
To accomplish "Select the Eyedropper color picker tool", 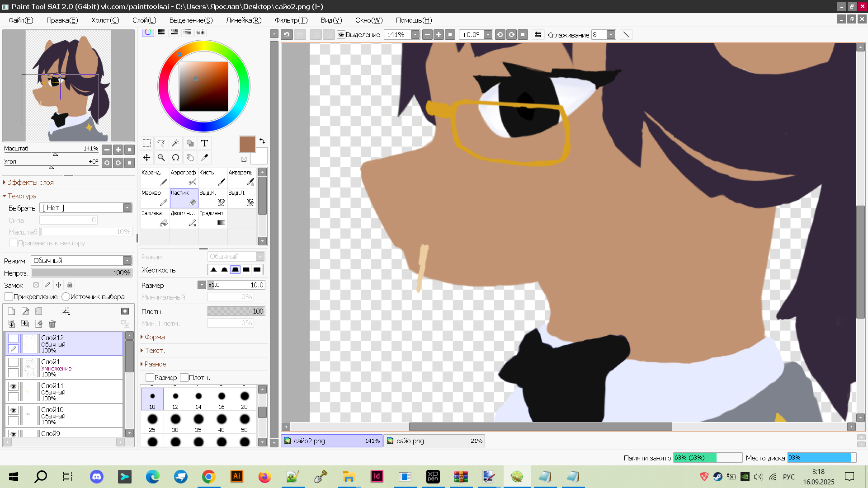I will click(x=204, y=158).
